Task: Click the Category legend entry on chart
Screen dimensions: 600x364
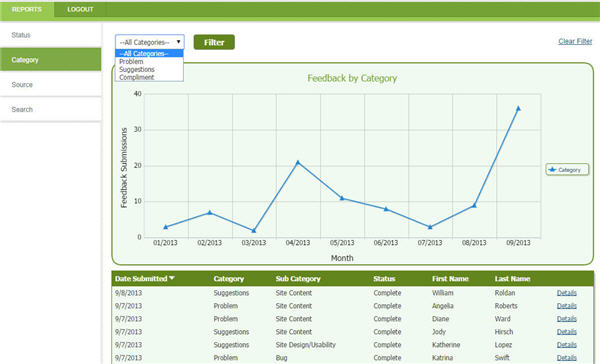Action: [x=567, y=170]
